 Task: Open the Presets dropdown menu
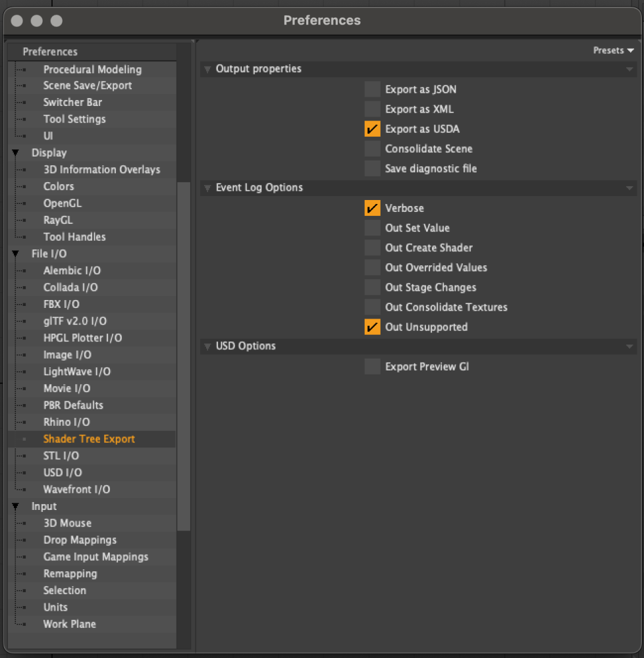point(613,51)
